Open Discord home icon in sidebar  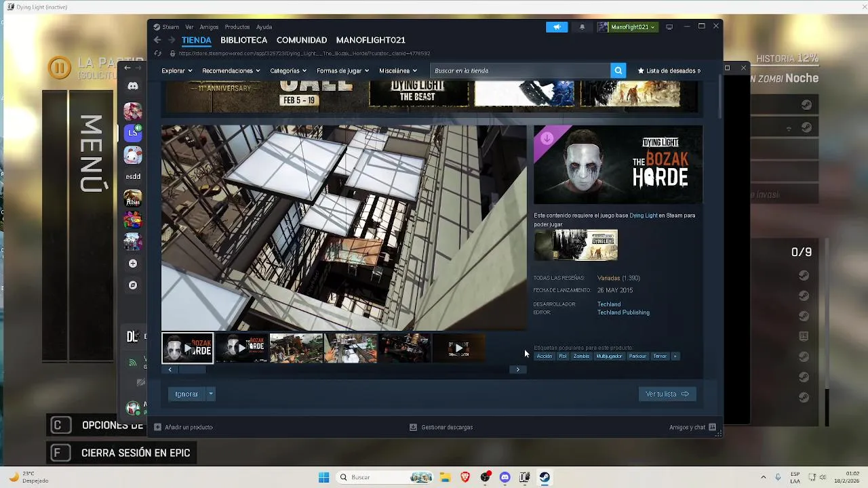(133, 86)
